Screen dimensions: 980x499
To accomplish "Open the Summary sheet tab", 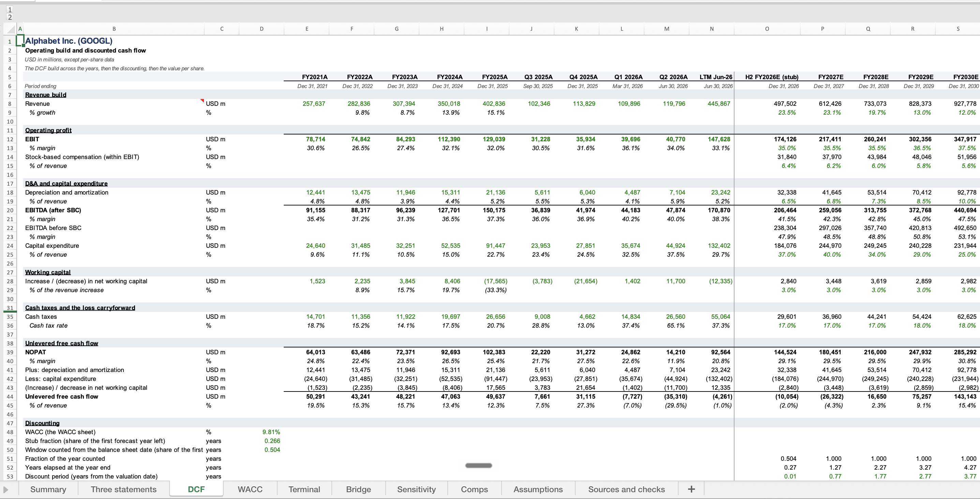I will coord(48,489).
